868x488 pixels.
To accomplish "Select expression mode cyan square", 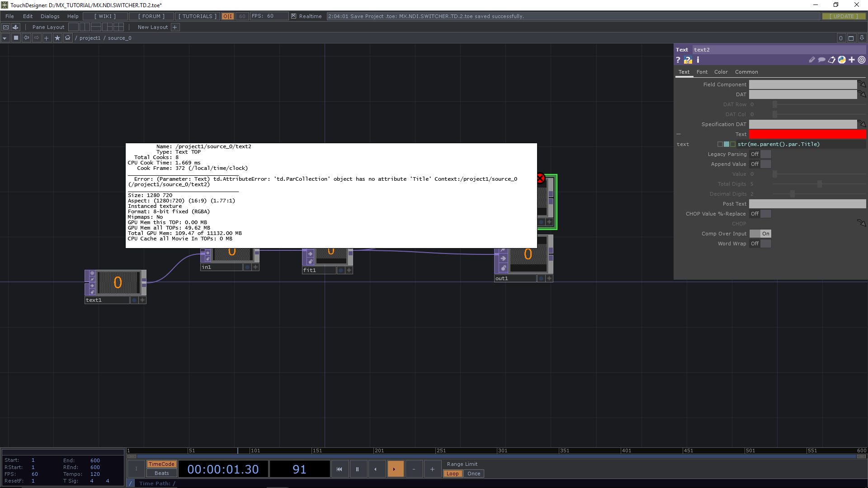I will click(726, 144).
